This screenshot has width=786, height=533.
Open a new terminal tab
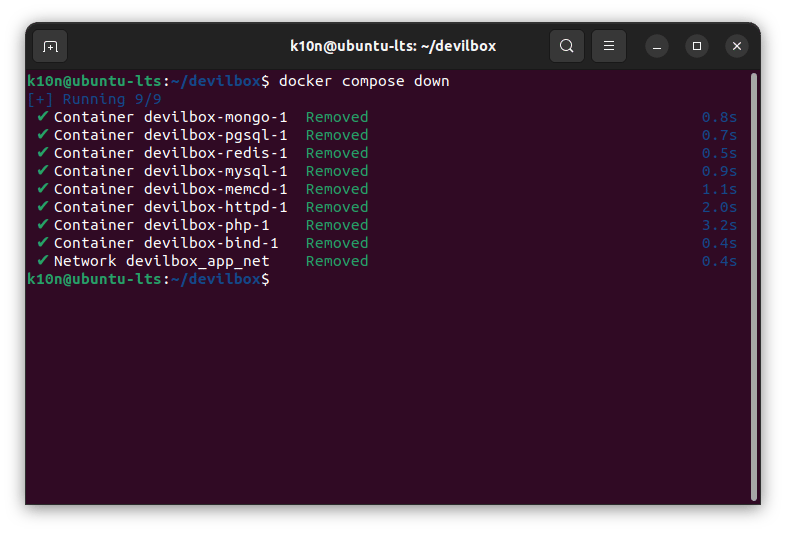[50, 46]
